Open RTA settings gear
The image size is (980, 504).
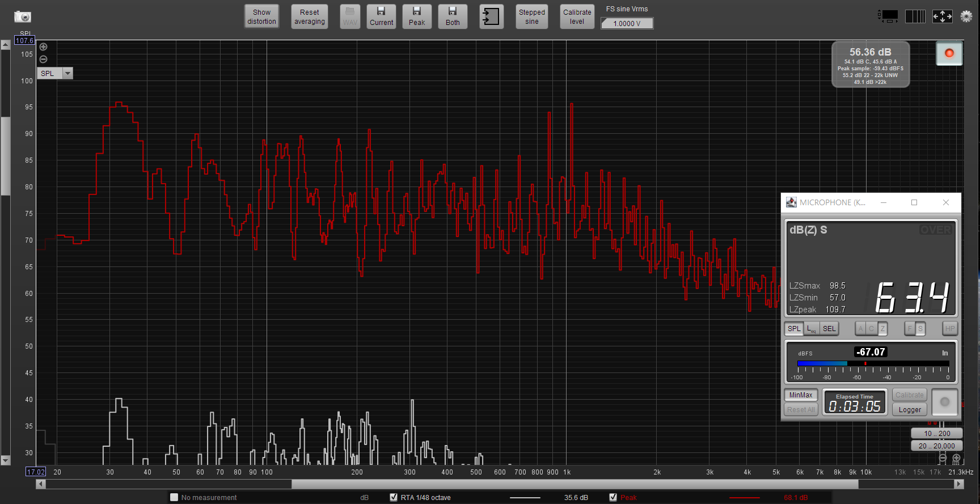pyautogui.click(x=966, y=16)
